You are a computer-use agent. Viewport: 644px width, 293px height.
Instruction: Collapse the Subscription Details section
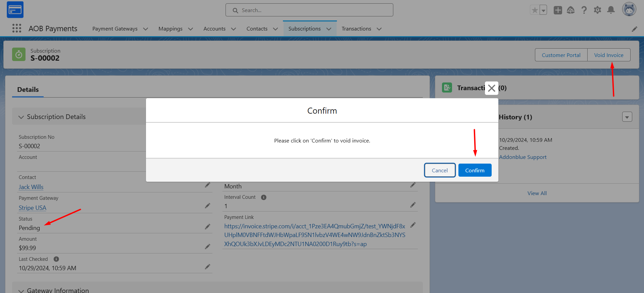coord(21,117)
